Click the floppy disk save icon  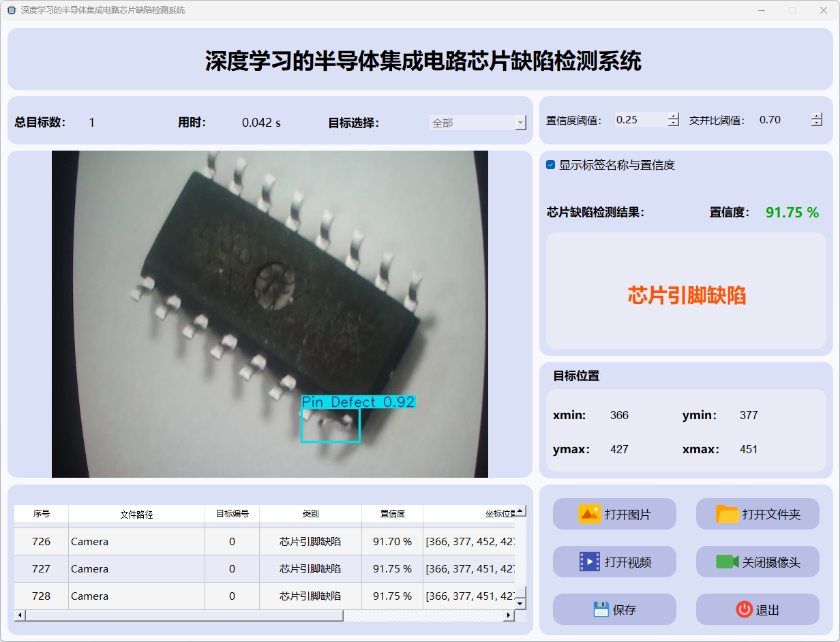pos(601,609)
